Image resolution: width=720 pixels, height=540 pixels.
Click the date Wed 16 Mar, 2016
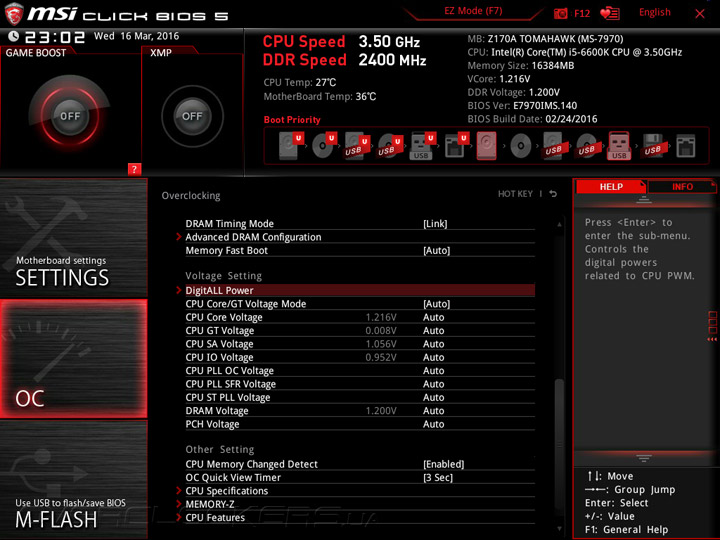(x=136, y=36)
